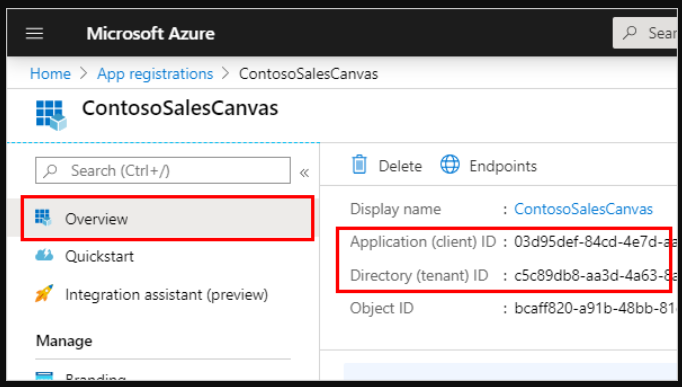The image size is (682, 387).
Task: Open App registrations breadcrumb link
Action: (x=155, y=74)
